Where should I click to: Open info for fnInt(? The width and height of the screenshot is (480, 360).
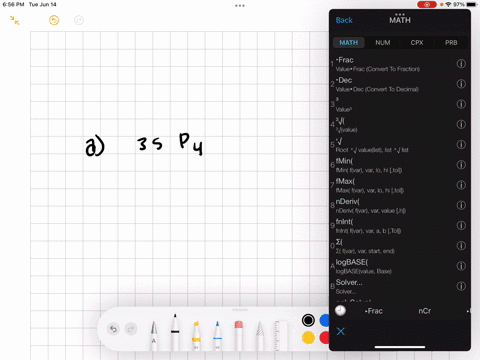pos(461,225)
